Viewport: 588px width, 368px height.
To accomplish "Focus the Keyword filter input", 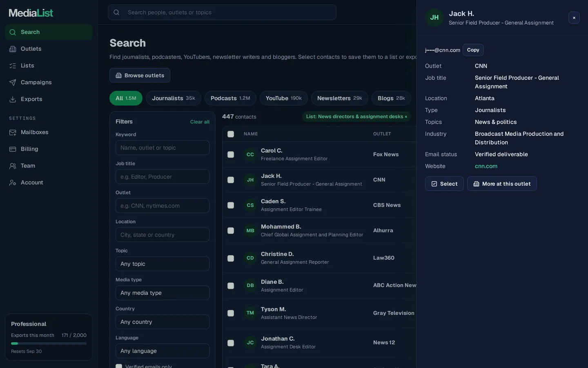I will [163, 148].
